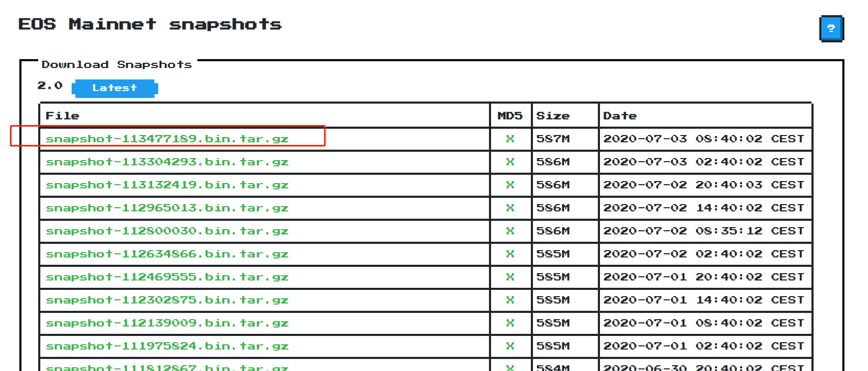Select the Latest version button

tap(115, 88)
